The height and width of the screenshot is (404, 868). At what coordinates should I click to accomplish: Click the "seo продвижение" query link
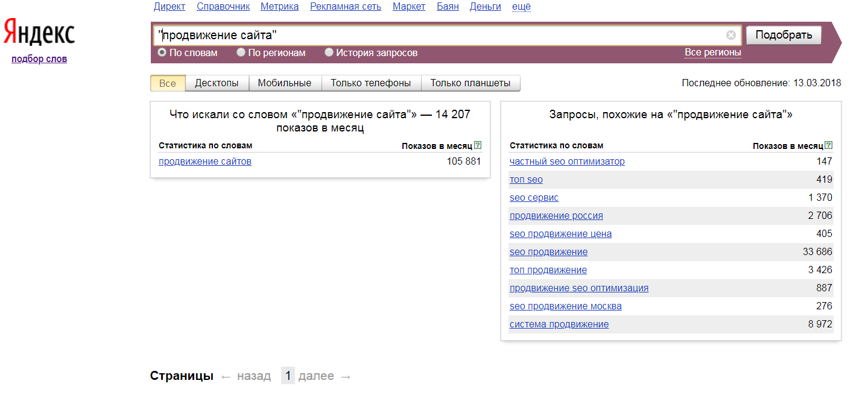point(548,252)
